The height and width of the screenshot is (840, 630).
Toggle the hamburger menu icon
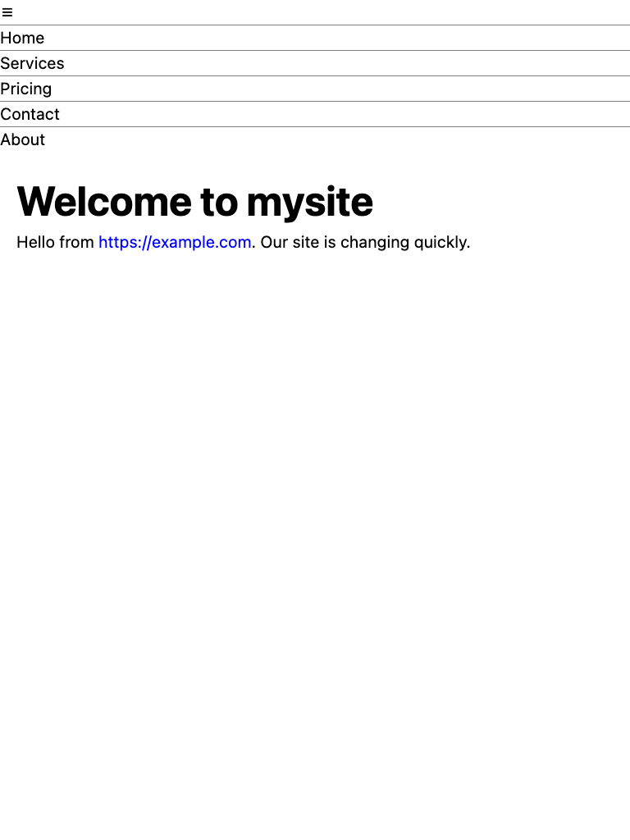point(7,12)
